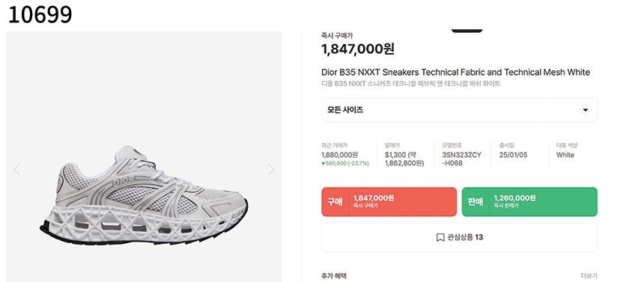644x282 pixels.
Task: Click the green 판매 sell button
Action: tap(529, 201)
